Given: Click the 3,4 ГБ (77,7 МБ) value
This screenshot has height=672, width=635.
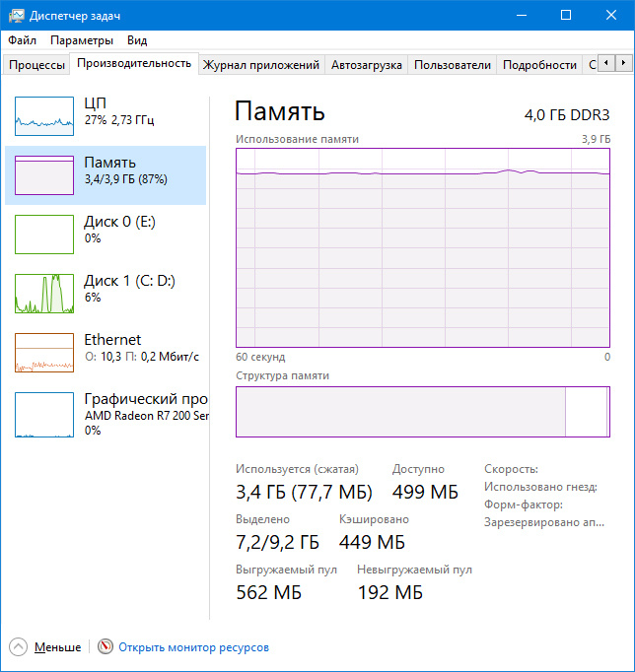Looking at the screenshot, I should (x=304, y=492).
